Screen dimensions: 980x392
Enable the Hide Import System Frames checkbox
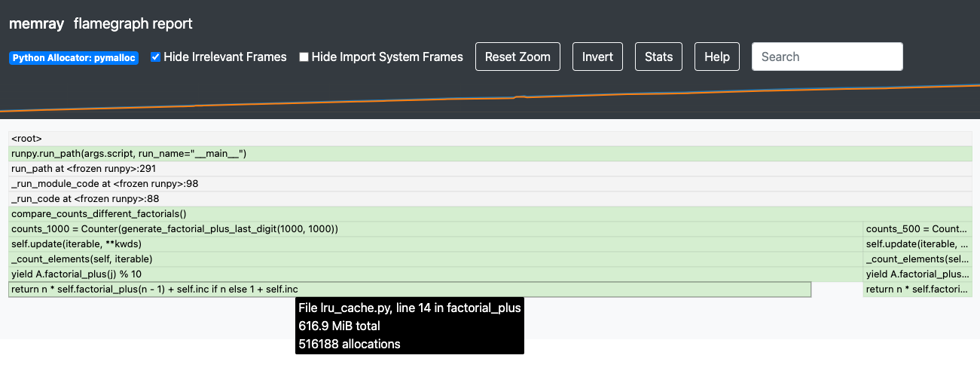pos(304,57)
